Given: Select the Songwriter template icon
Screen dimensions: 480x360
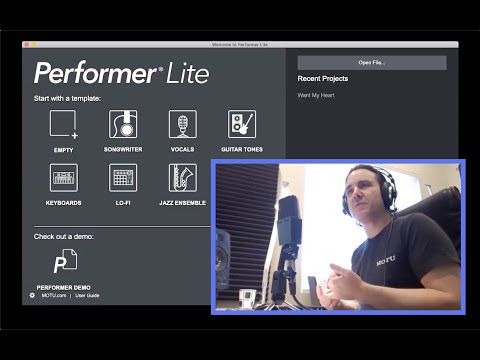Looking at the screenshot, I should pos(123,124).
